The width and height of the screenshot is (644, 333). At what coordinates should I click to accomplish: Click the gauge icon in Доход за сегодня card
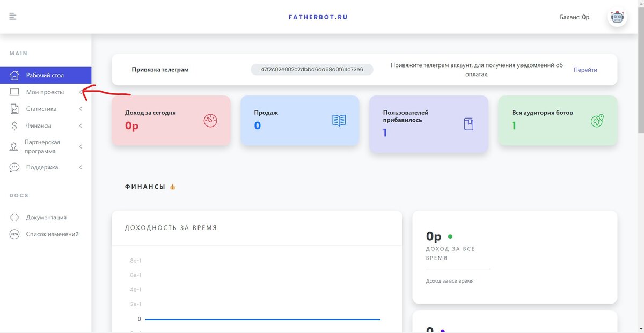coord(210,120)
